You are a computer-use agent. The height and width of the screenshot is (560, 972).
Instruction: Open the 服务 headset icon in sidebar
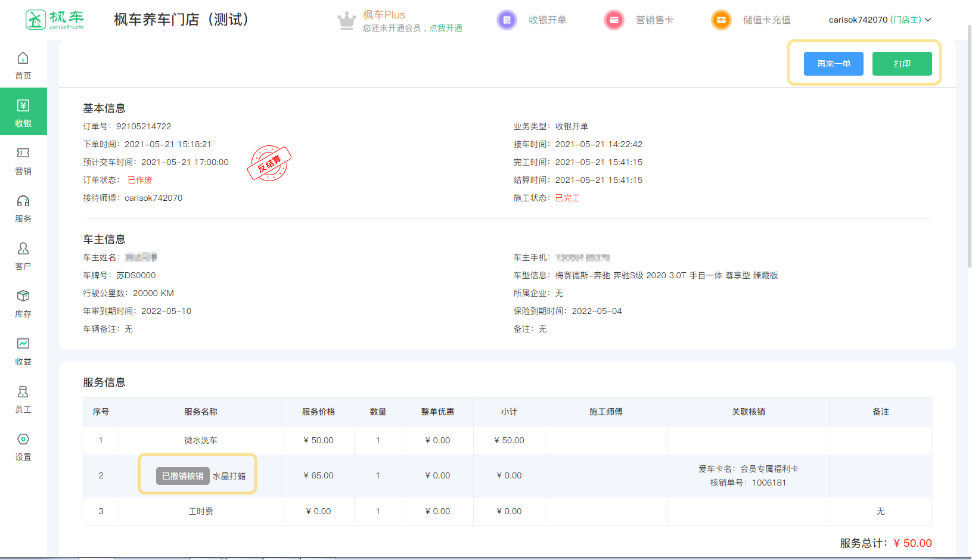pos(23,201)
